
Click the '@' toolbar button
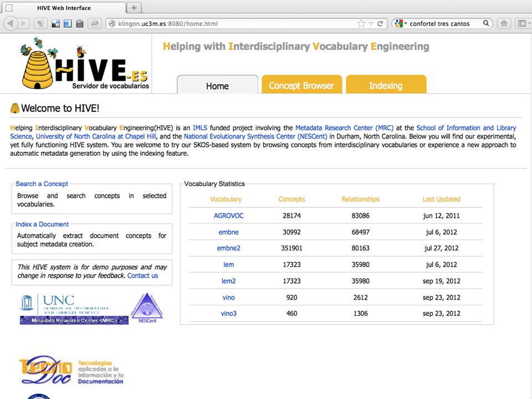coord(95,23)
